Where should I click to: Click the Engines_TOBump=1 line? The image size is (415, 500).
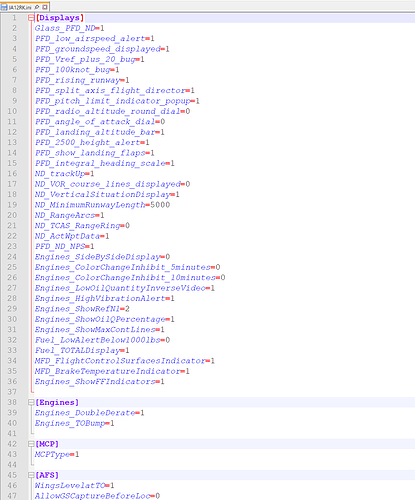pyautogui.click(x=74, y=423)
